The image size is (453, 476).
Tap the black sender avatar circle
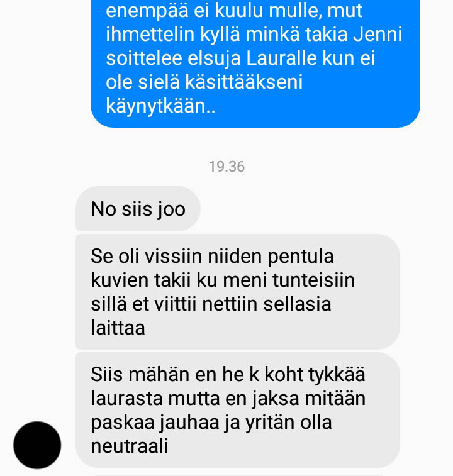[x=37, y=445]
